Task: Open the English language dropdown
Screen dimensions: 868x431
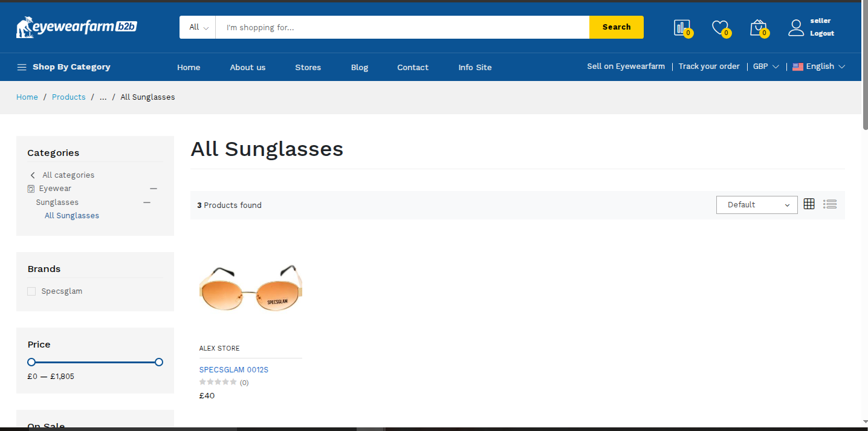Action: [x=819, y=66]
